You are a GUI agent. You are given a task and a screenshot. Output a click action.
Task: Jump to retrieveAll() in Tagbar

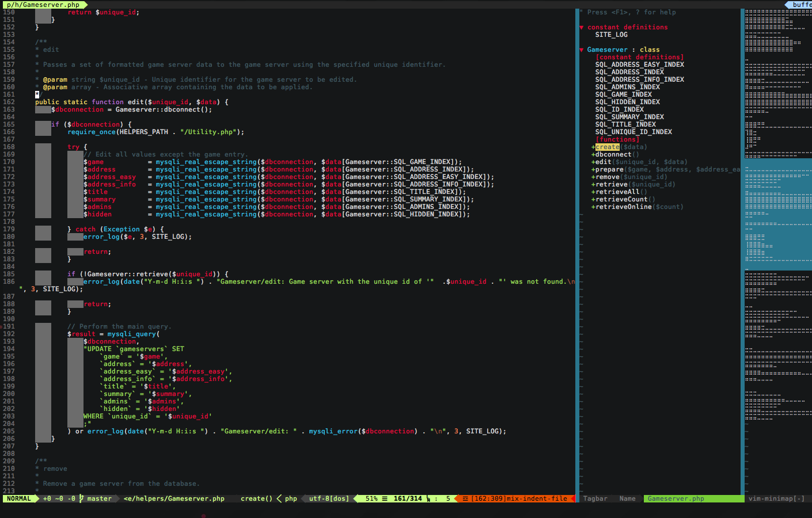pyautogui.click(x=619, y=192)
